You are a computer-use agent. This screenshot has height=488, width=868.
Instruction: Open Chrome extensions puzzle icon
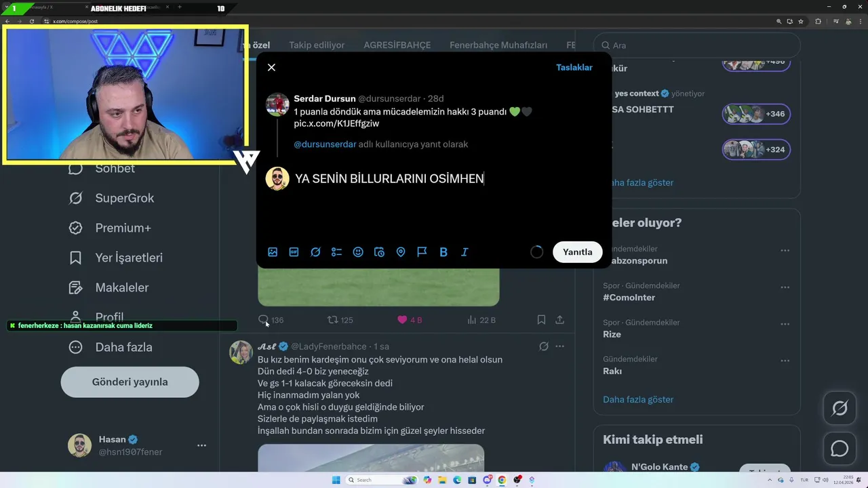818,22
